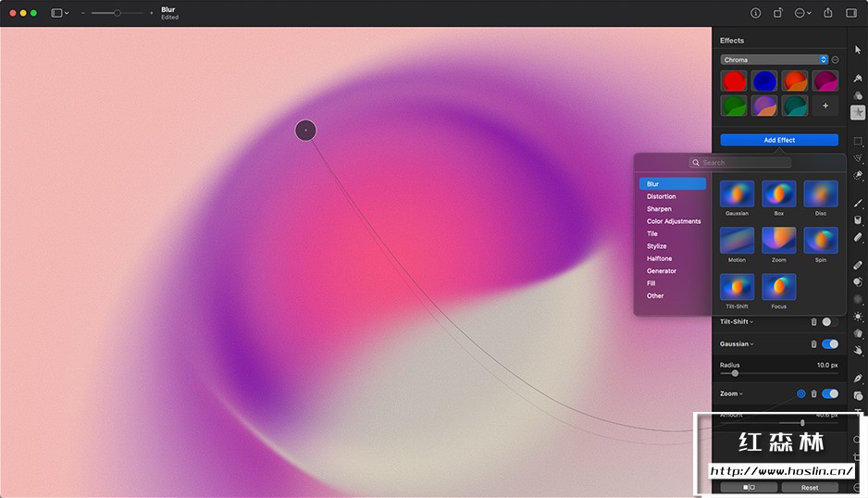Collapse the Gaussian effect chevron
The image size is (868, 498).
coord(751,344)
